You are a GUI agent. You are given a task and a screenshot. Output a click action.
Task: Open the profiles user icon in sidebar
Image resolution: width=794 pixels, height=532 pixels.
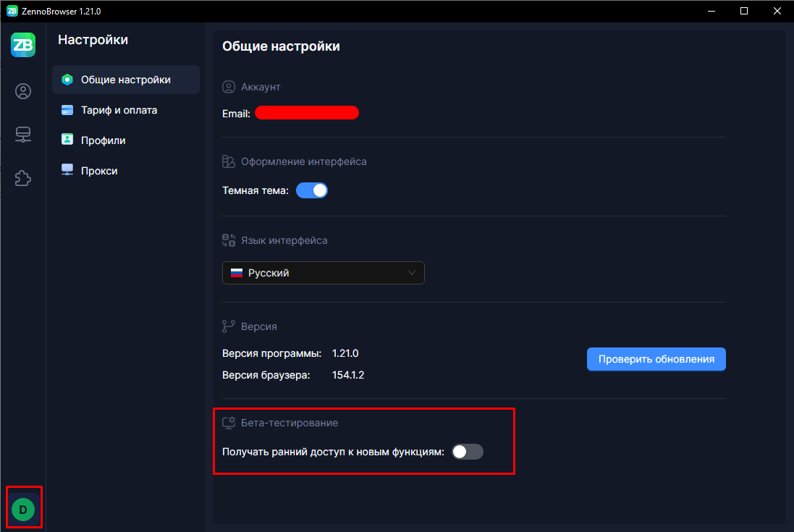tap(23, 91)
